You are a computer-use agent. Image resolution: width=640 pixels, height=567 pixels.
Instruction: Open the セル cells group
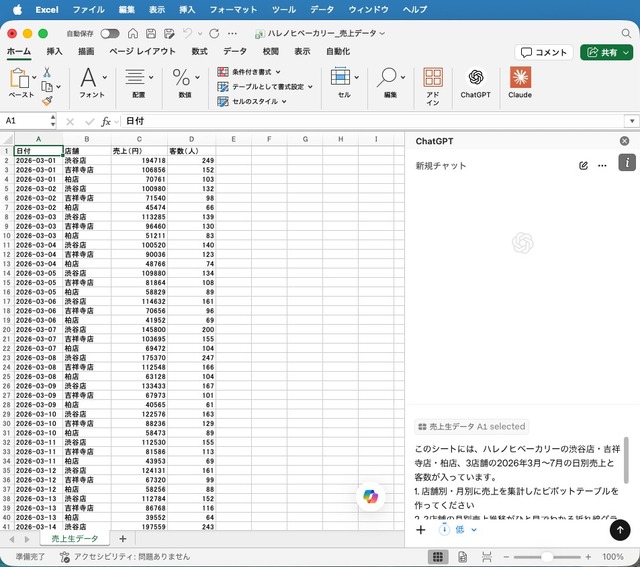click(344, 83)
